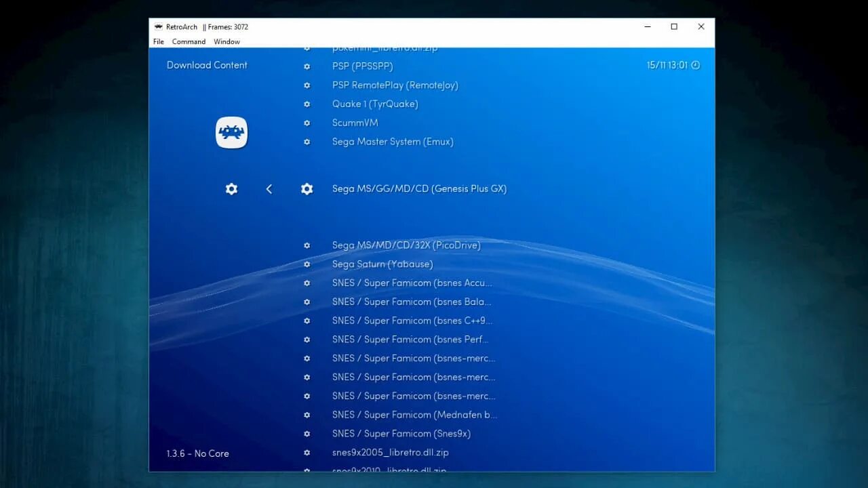Click gear icon next to Sega Master System (Emux)

point(307,142)
